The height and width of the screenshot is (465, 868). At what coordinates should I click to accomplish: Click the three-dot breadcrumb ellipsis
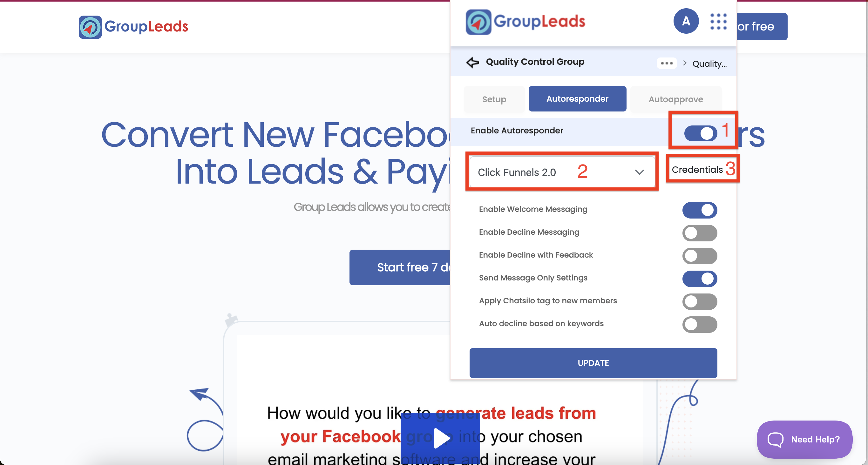[667, 63]
